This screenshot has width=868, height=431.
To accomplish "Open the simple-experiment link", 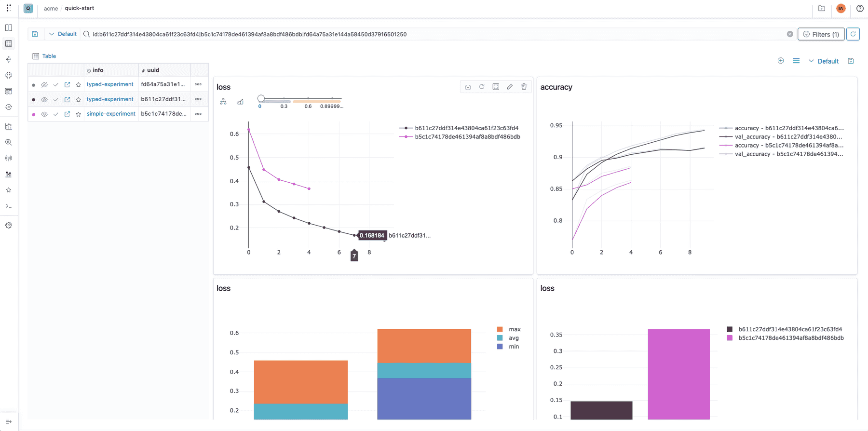I will [x=111, y=114].
